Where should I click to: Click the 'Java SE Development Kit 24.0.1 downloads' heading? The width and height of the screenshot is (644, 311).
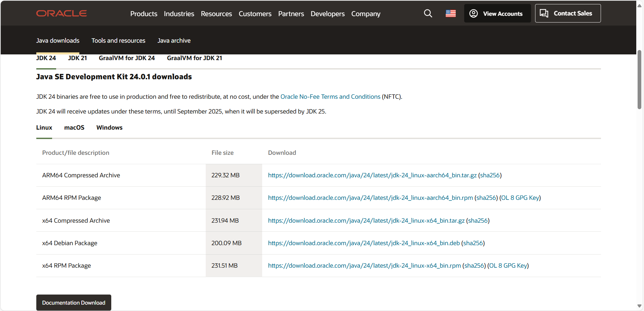click(114, 77)
